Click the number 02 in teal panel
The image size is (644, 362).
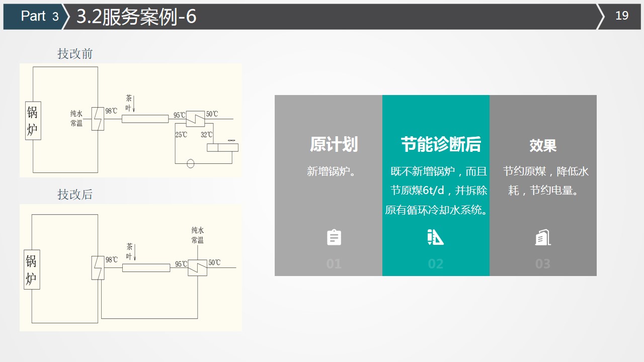click(436, 264)
